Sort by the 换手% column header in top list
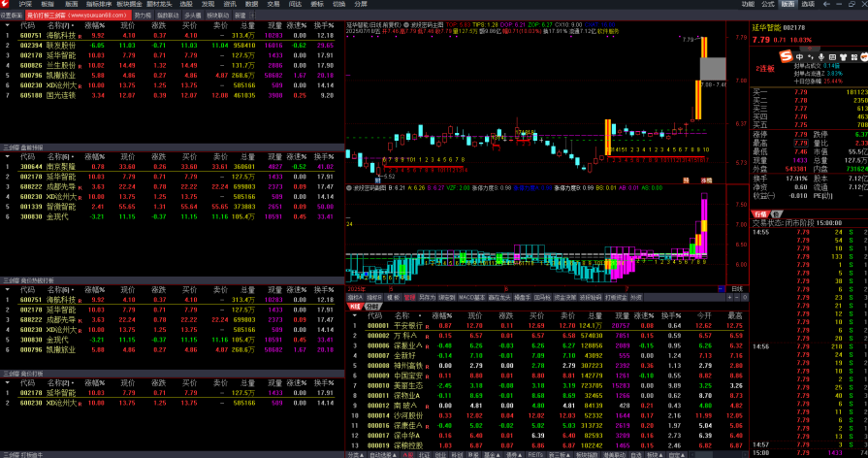 [x=324, y=25]
